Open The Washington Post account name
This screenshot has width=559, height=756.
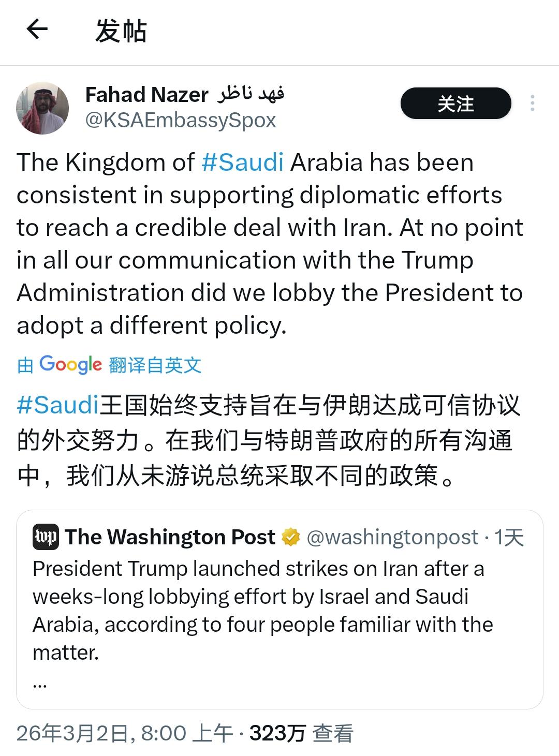click(x=170, y=537)
